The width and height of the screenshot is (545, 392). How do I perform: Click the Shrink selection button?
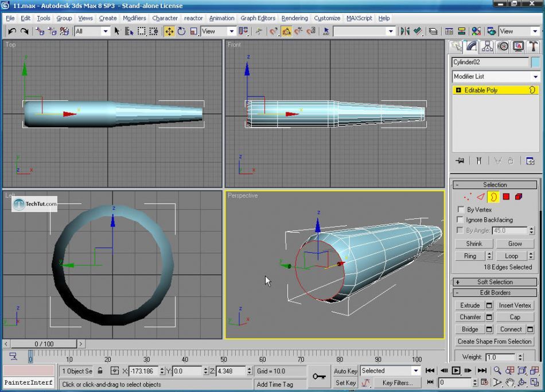click(x=474, y=244)
